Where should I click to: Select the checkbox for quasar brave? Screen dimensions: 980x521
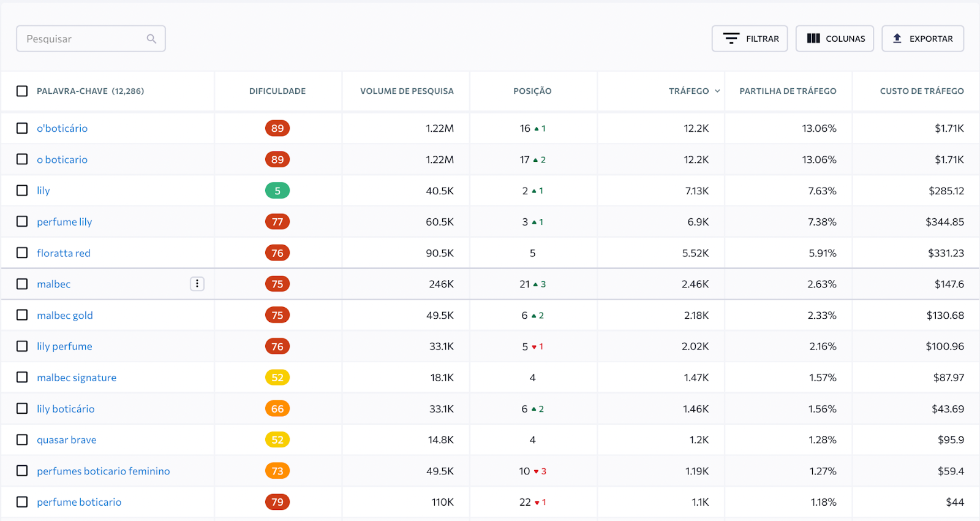pos(22,439)
